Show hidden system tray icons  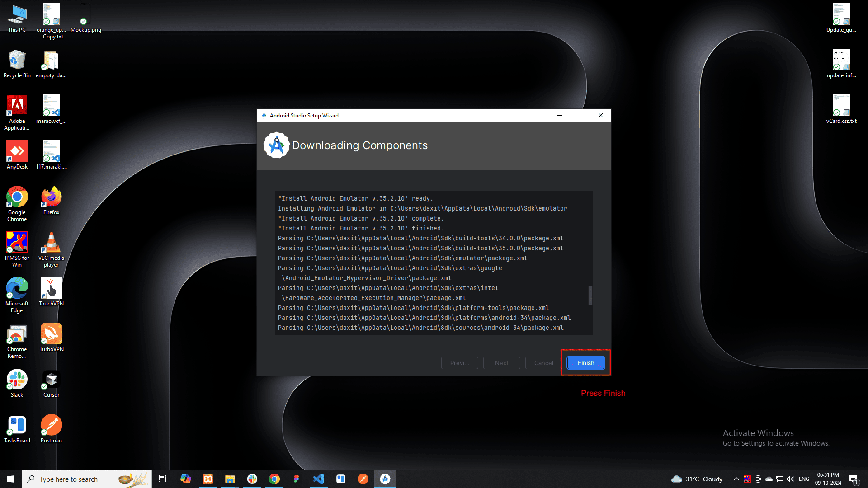click(x=736, y=479)
